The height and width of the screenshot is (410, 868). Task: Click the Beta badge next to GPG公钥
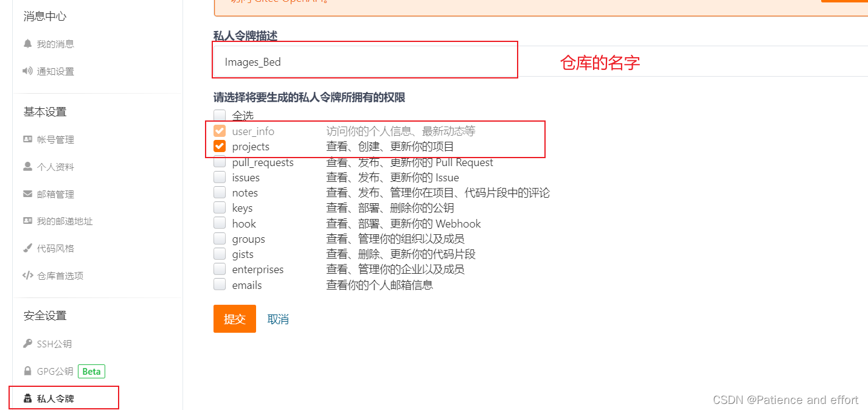tap(91, 371)
